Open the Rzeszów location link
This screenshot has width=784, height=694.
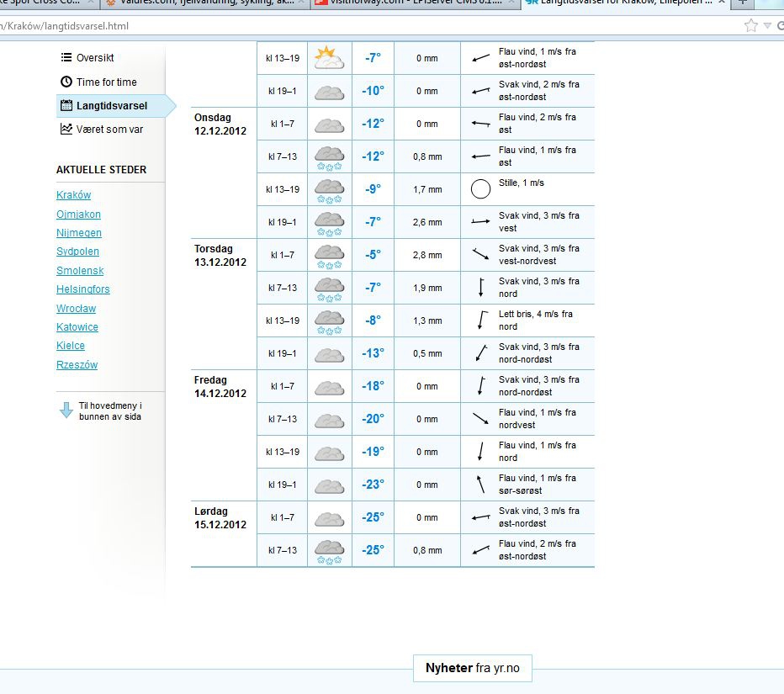[x=77, y=365]
